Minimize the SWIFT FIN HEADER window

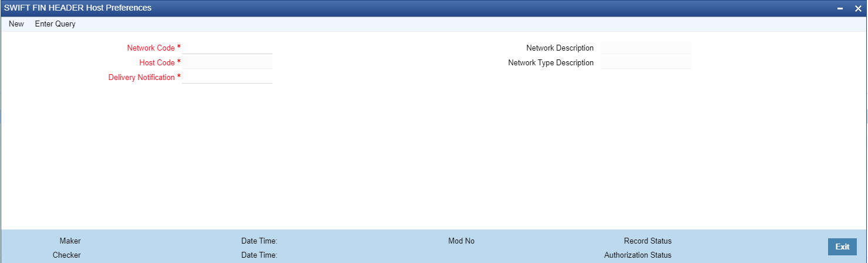(x=840, y=8)
